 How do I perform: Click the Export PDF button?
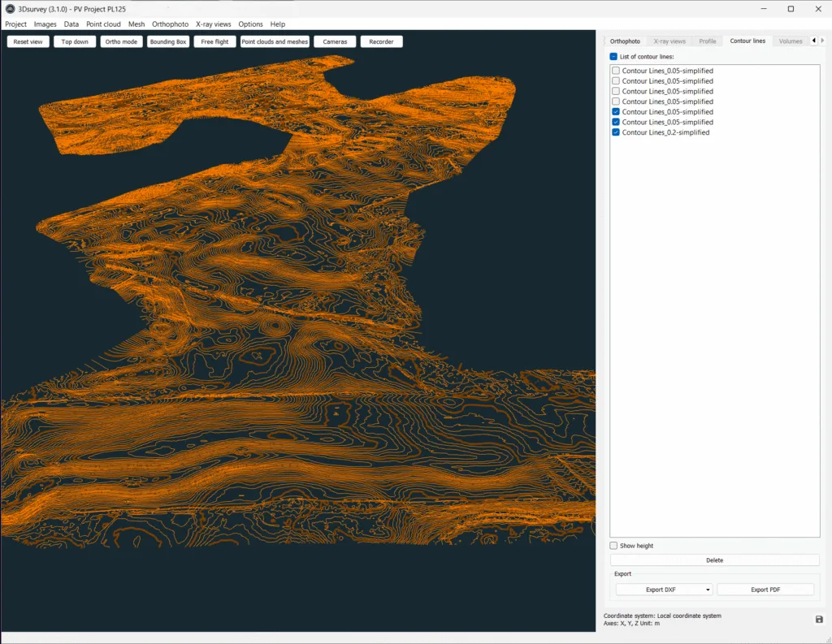tap(765, 590)
